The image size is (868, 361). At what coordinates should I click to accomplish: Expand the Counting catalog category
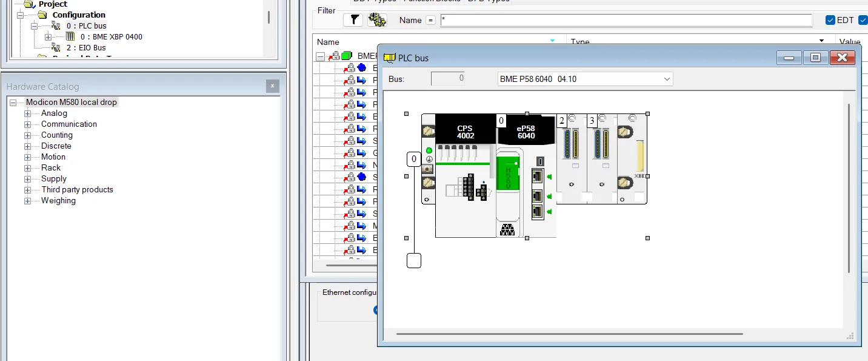27,135
